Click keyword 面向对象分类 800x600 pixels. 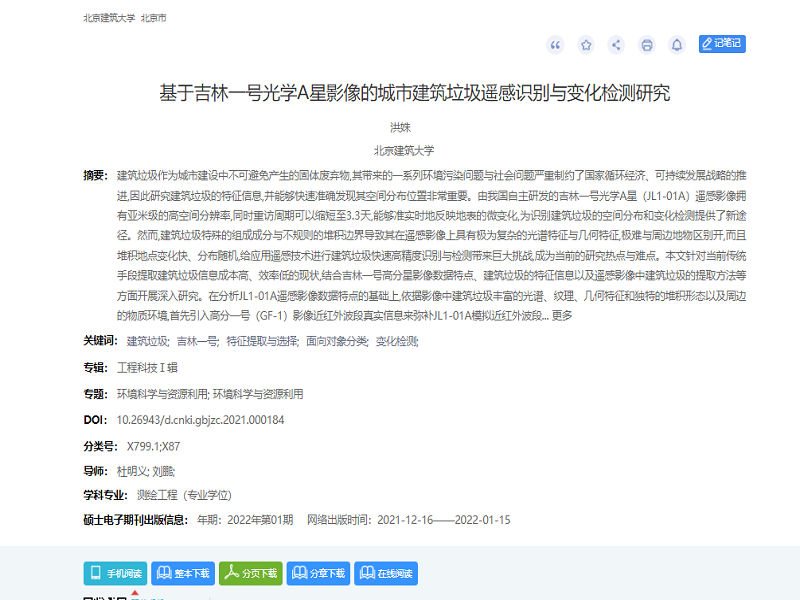(x=335, y=342)
